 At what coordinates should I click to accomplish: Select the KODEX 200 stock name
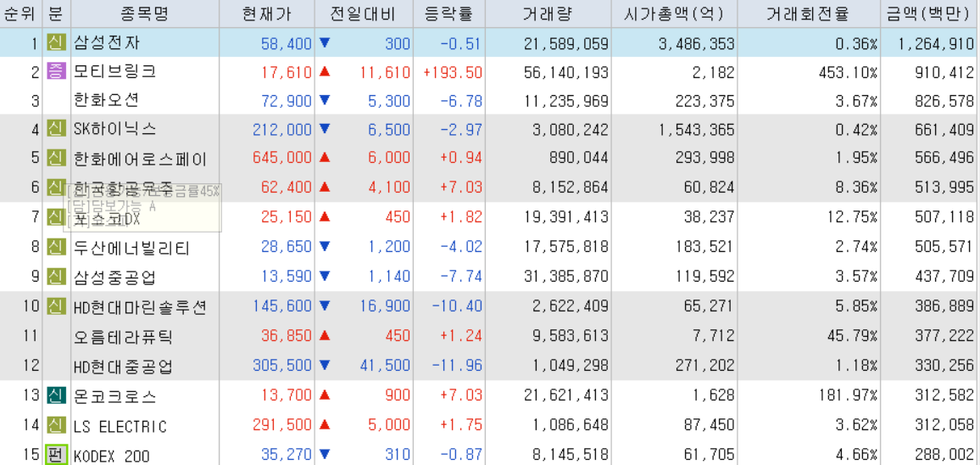pyautogui.click(x=112, y=456)
